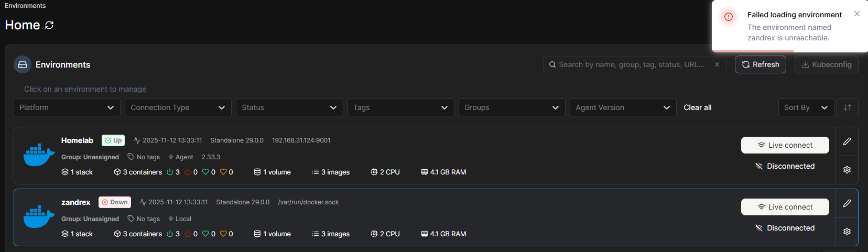
Task: Clear search field with X icon
Action: (717, 64)
